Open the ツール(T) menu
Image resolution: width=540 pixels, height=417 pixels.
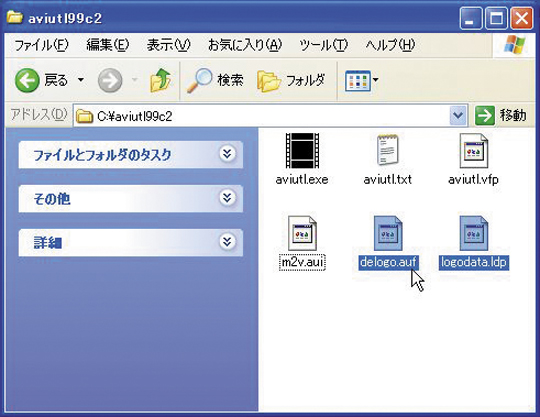tap(323, 45)
